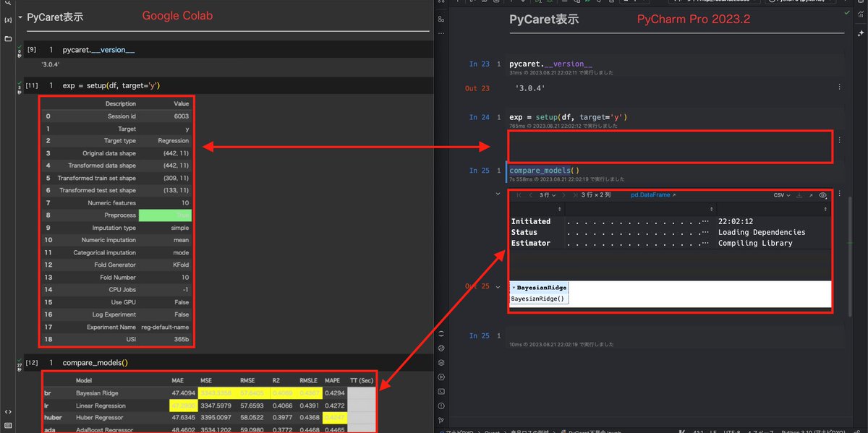
Task: Open PyCharm Python Packages layers icon
Action: (x=441, y=362)
